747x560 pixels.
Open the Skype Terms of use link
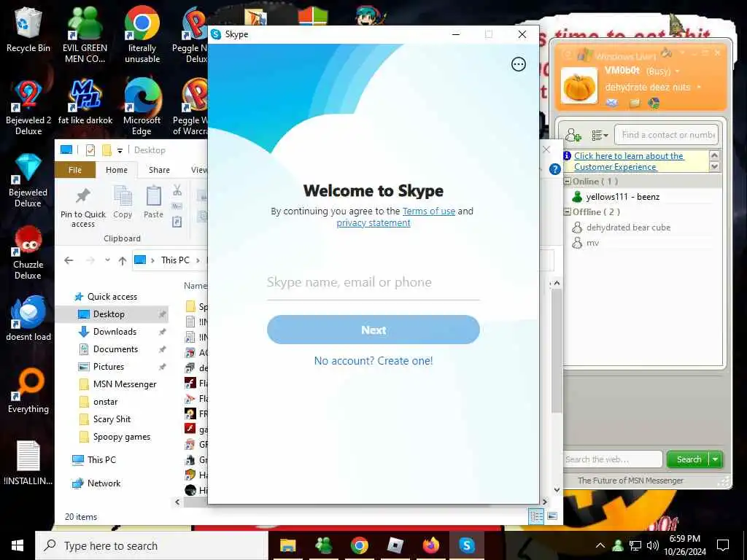(x=429, y=211)
